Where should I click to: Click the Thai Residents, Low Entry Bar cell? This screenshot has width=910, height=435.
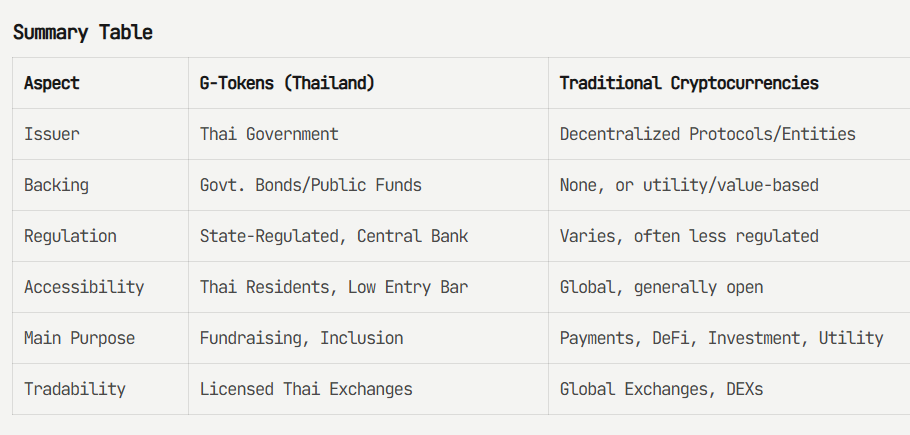click(x=334, y=287)
